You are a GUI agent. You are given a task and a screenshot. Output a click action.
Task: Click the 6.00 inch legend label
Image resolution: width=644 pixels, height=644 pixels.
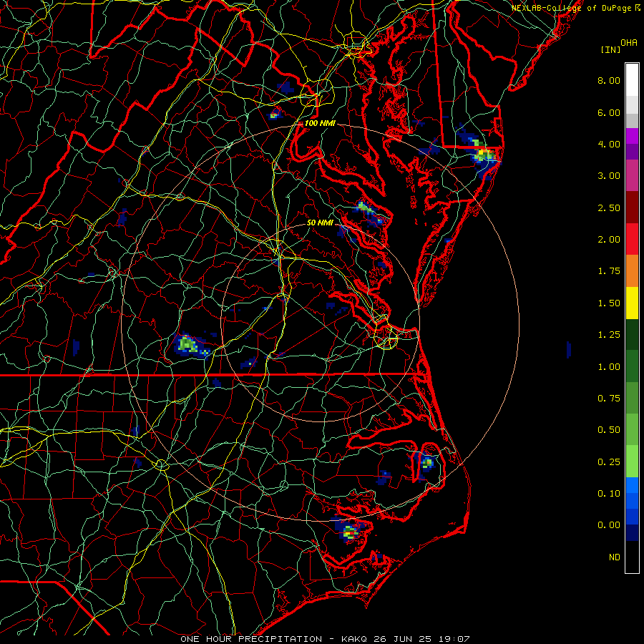(x=609, y=112)
